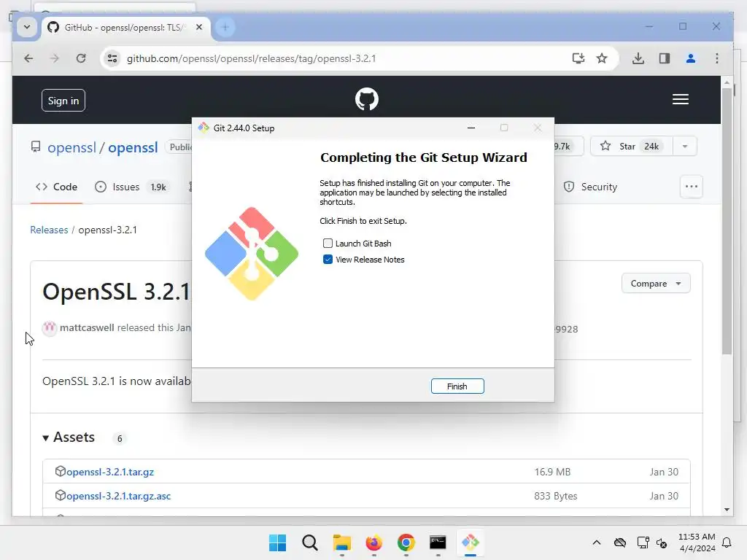The height and width of the screenshot is (560, 747).
Task: Download openssl-3.2.1.tar.gz.asc
Action: (x=118, y=496)
